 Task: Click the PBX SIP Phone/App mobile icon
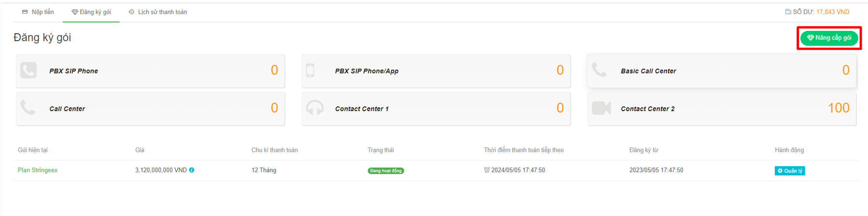point(310,71)
